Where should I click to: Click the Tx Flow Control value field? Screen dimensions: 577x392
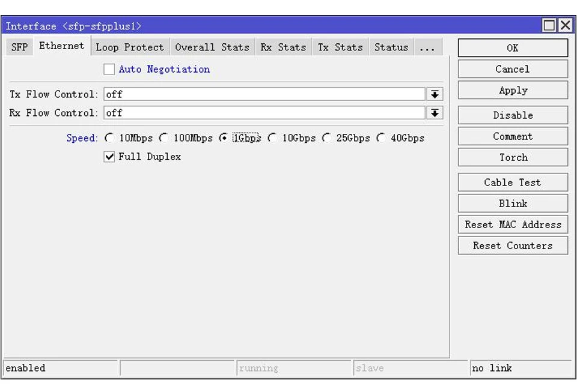(x=264, y=94)
